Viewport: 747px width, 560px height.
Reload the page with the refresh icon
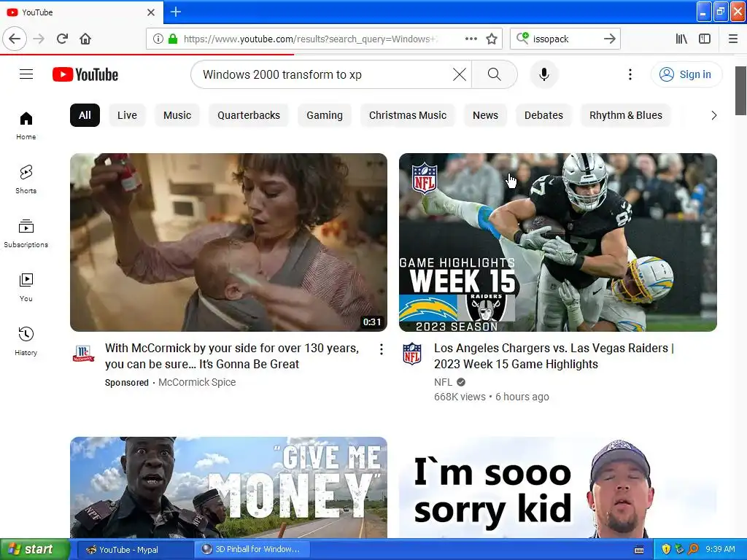pyautogui.click(x=63, y=39)
